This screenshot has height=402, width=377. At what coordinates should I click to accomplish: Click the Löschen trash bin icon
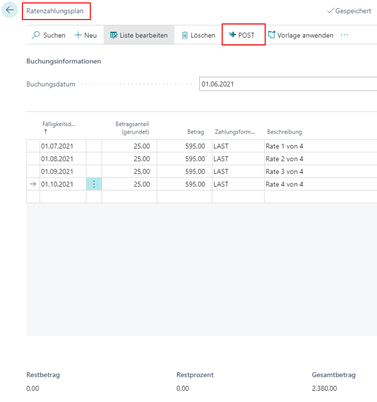185,35
